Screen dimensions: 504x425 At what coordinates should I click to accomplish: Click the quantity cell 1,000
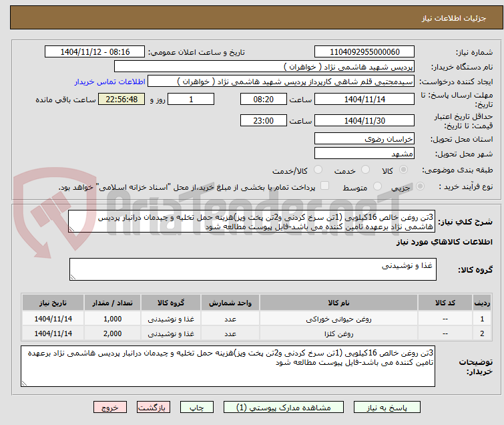113,319
